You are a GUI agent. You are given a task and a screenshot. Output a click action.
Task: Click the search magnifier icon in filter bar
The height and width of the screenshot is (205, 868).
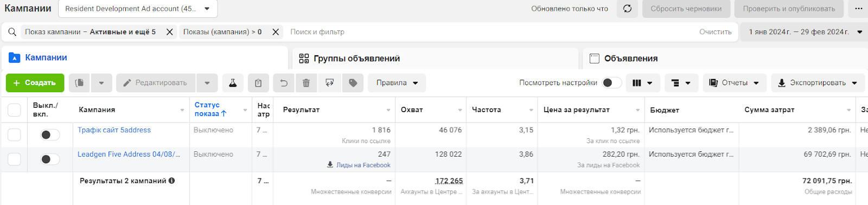coord(12,32)
